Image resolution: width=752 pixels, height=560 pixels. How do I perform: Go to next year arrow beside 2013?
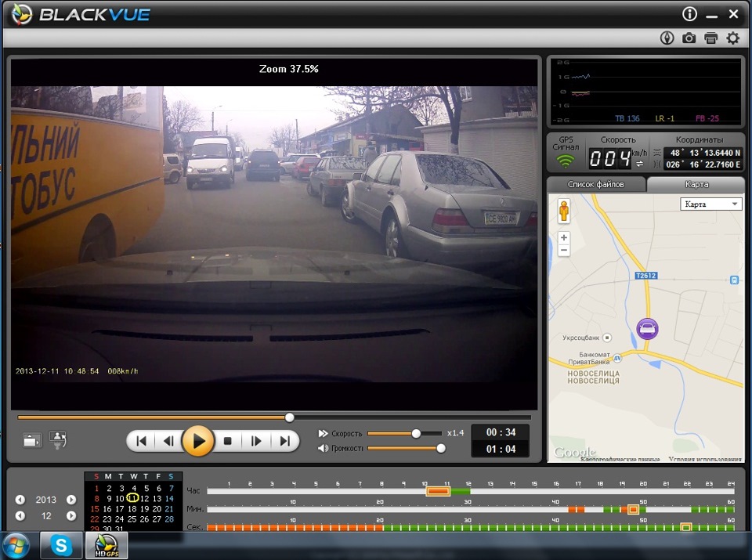coord(71,500)
